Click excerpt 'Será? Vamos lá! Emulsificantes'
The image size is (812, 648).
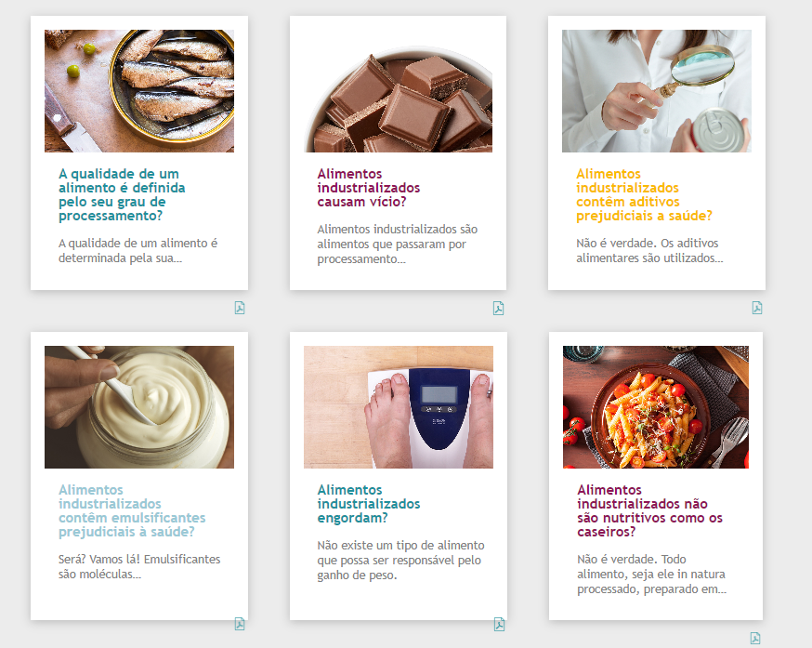click(x=139, y=560)
